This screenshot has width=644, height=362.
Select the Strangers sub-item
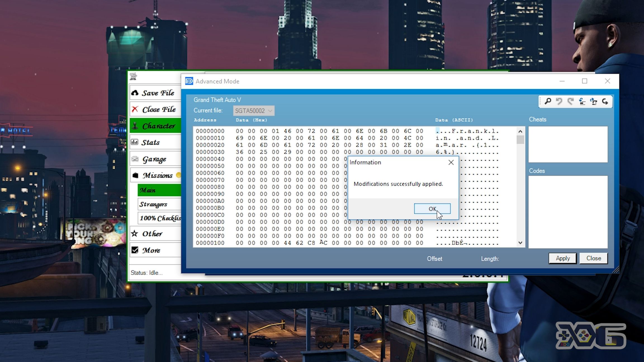click(x=159, y=204)
